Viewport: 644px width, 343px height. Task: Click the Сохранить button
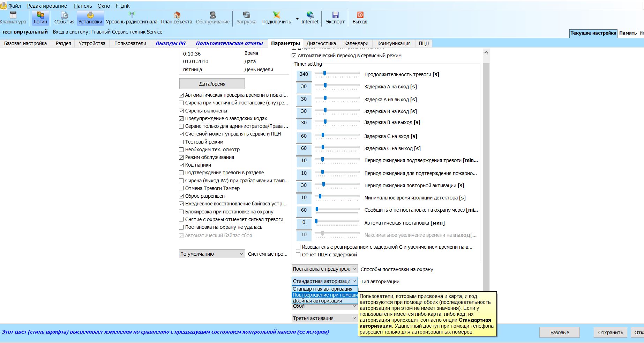point(611,333)
